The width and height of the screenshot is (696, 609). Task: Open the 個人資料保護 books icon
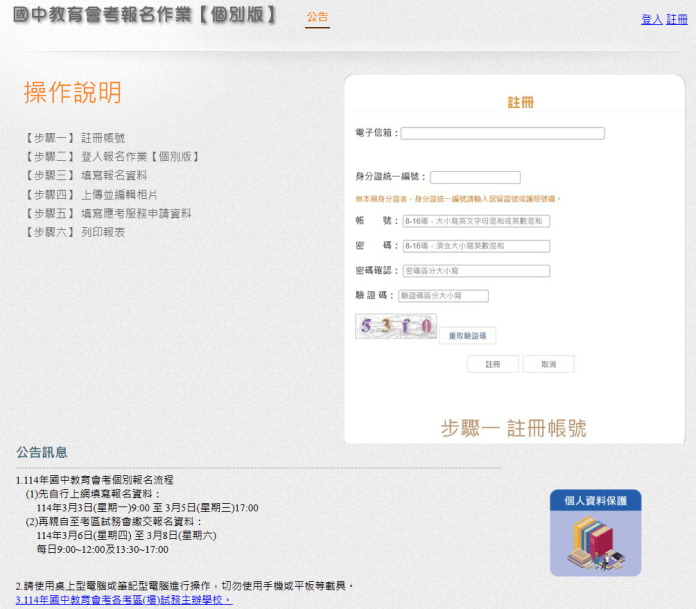click(596, 533)
